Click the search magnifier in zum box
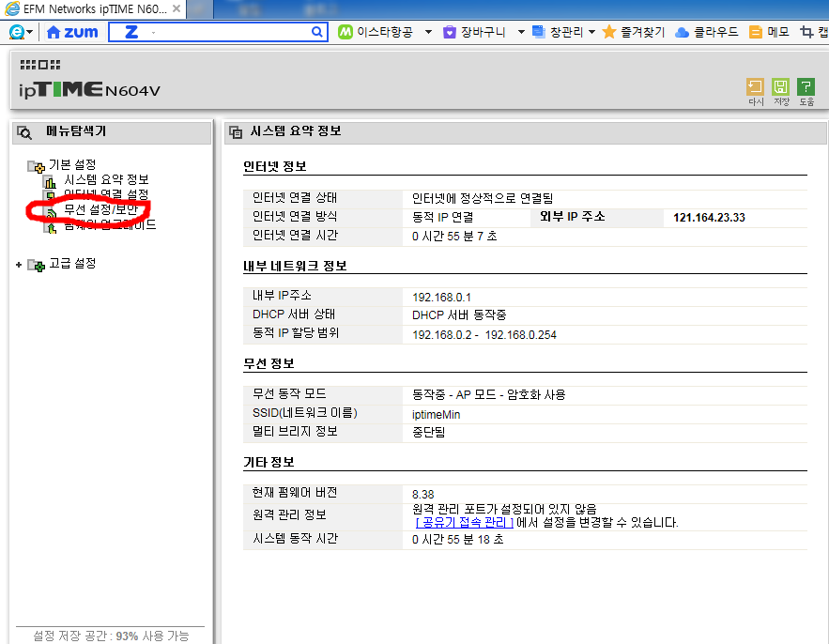The height and width of the screenshot is (644, 829). [x=316, y=32]
